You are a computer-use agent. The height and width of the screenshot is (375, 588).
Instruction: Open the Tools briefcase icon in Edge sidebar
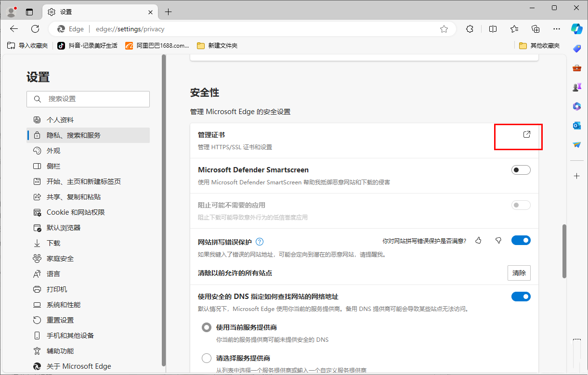(577, 68)
